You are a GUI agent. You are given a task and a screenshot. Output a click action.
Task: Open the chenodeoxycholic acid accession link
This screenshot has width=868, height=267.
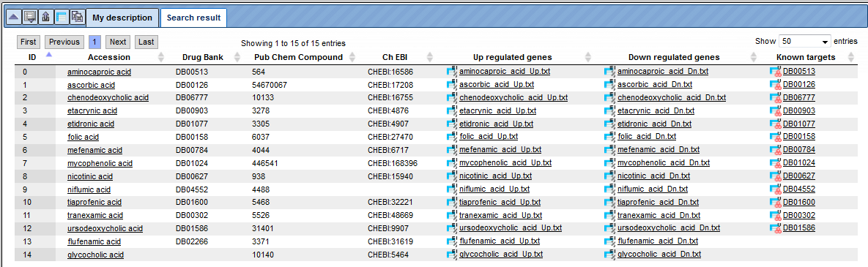tap(108, 98)
